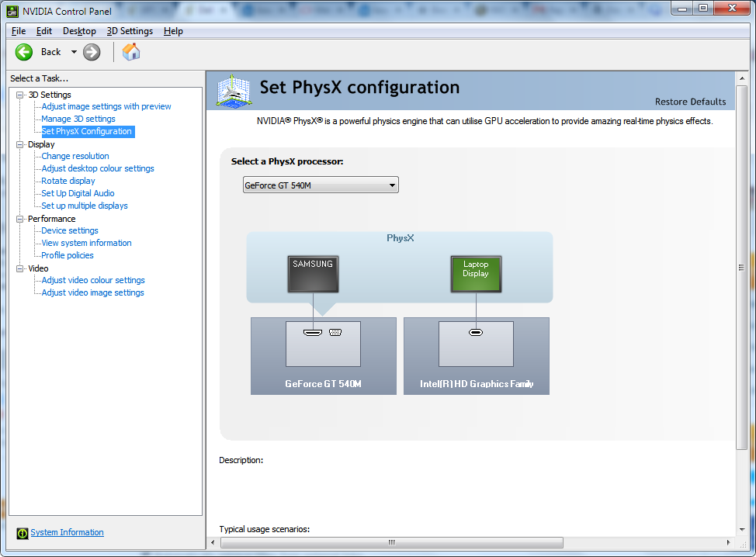The width and height of the screenshot is (756, 557).
Task: Click the VGA connector icon on GeForce card
Action: click(335, 333)
